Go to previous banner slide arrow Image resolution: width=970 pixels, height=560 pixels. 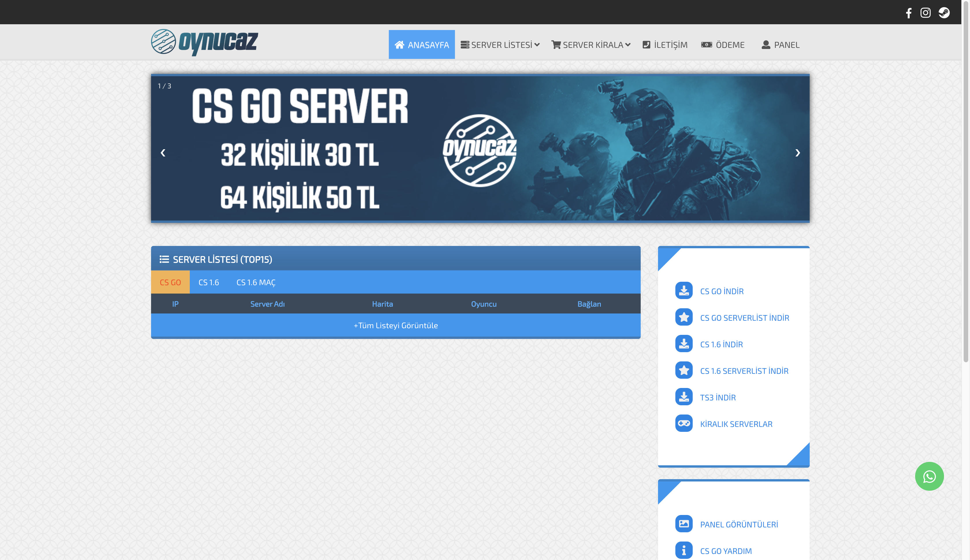click(x=163, y=153)
